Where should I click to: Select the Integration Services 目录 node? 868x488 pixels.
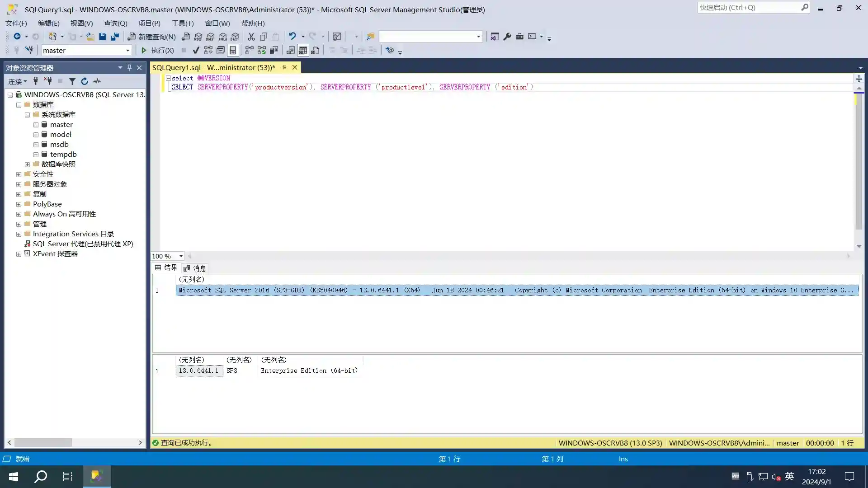point(73,234)
